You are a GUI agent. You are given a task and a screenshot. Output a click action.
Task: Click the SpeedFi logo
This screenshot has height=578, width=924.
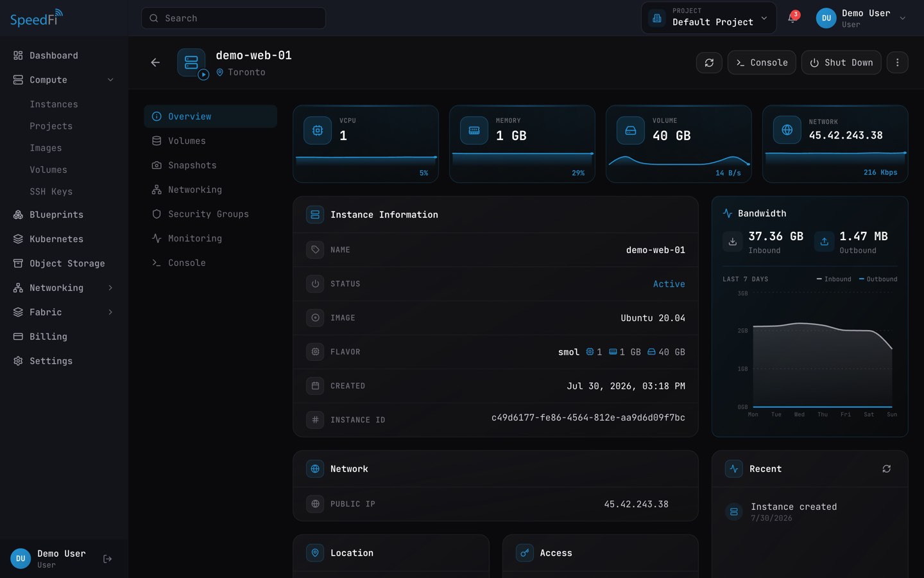coord(37,18)
